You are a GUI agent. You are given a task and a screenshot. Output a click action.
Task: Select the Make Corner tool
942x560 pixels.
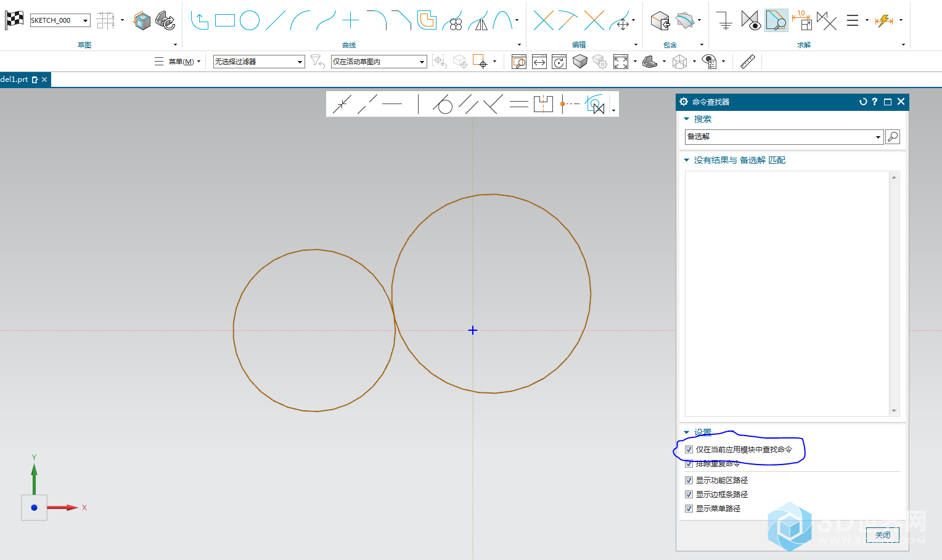pos(594,20)
